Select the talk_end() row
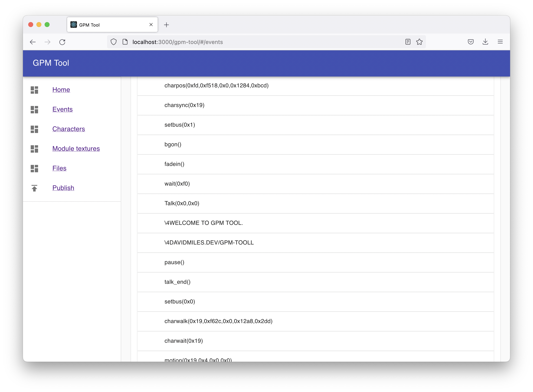Viewport: 533px width, 392px height. tap(316, 282)
